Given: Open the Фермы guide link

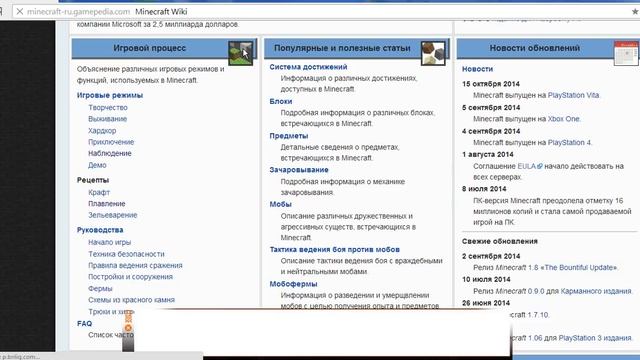Looking at the screenshot, I should pyautogui.click(x=100, y=289).
